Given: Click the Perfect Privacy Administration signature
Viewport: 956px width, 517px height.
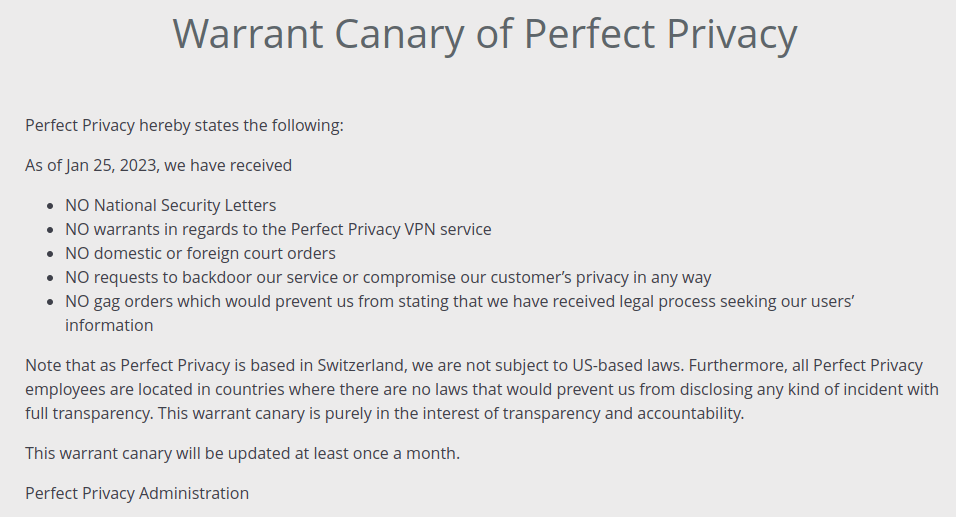Looking at the screenshot, I should [x=137, y=493].
